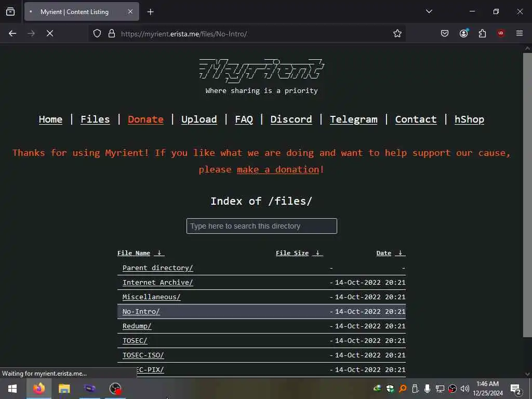Follow the make a donation link
532x399 pixels.
(x=278, y=169)
